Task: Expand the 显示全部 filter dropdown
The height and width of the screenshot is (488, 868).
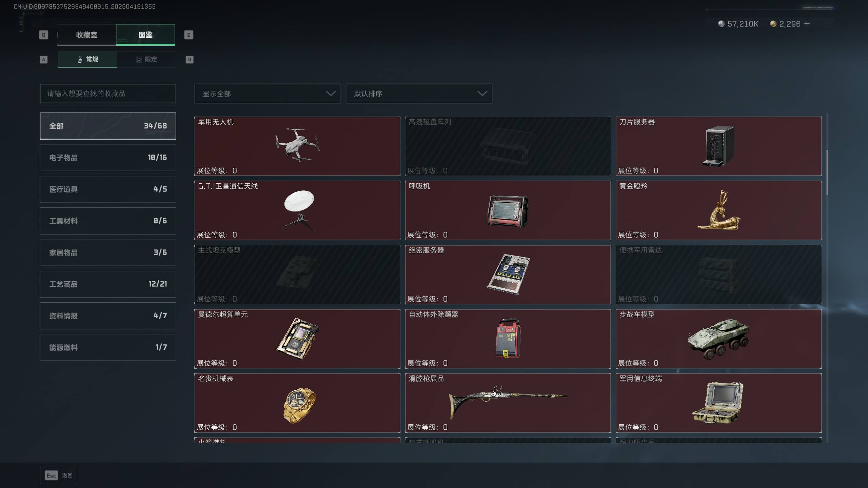Action: [x=268, y=94]
